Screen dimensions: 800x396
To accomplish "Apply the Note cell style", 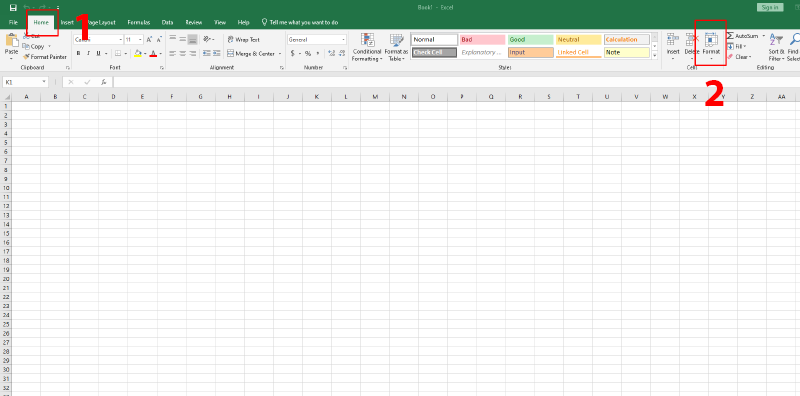I will (x=627, y=52).
